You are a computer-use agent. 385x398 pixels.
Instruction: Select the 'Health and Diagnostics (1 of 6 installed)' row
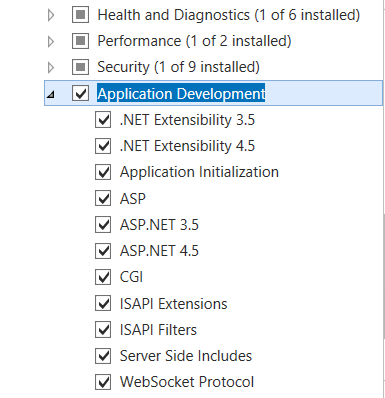[x=229, y=15]
